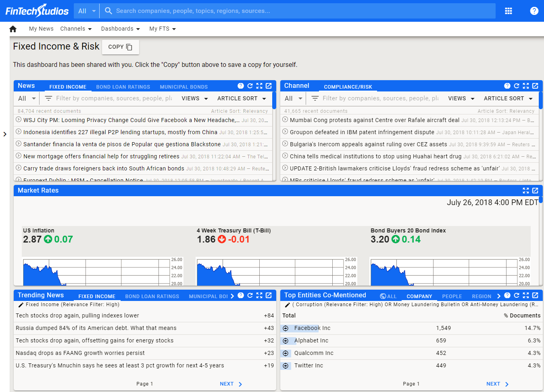The height and width of the screenshot is (392, 544).
Task: Show more tabs in Trending News
Action: click(x=232, y=296)
